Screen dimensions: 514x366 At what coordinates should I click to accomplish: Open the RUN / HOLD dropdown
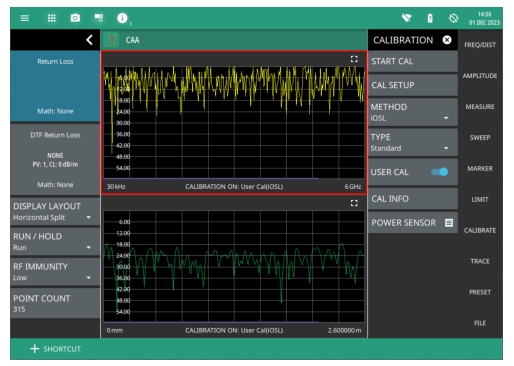(x=55, y=242)
